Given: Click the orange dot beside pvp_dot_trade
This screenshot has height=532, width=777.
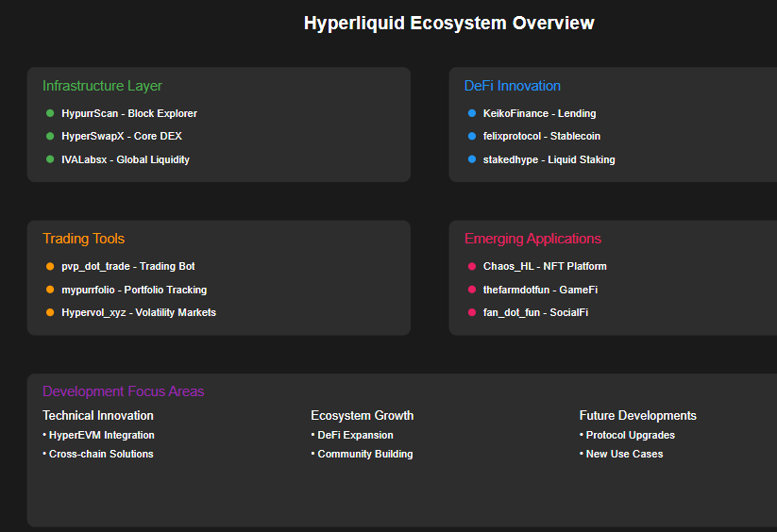Looking at the screenshot, I should point(50,266).
